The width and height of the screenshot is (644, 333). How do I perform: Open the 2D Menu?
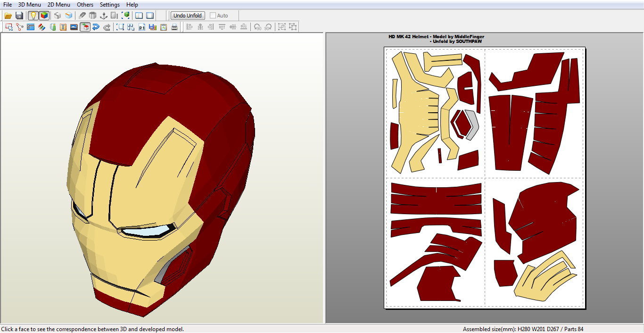[x=59, y=5]
